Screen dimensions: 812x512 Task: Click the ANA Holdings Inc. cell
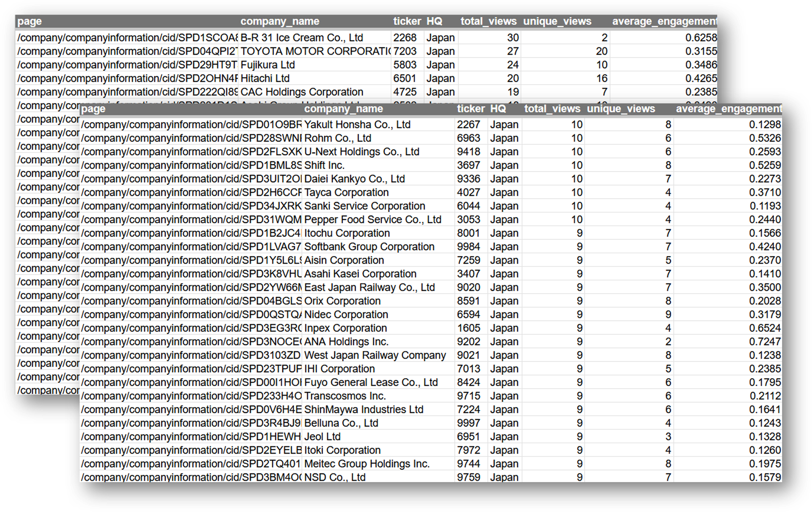[346, 341]
